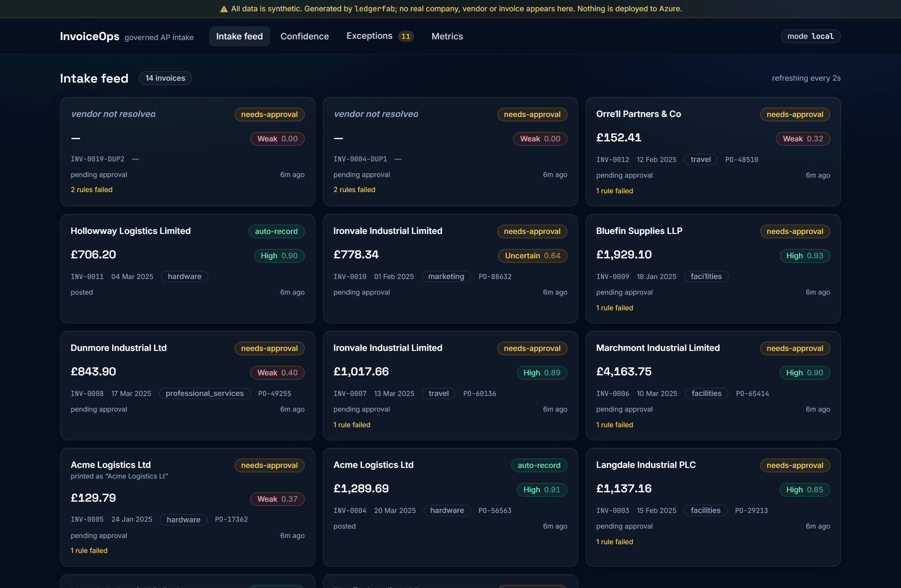Click the refreshing every 2s status text

click(806, 78)
